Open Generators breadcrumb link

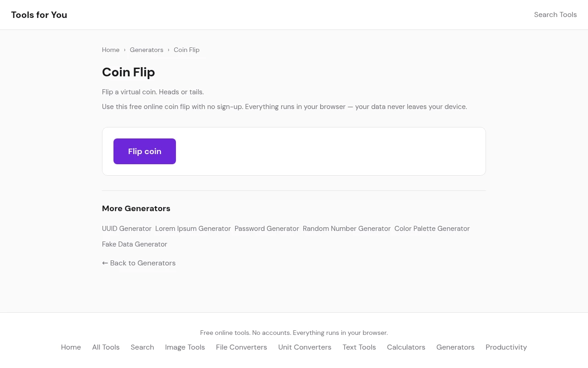tap(147, 50)
